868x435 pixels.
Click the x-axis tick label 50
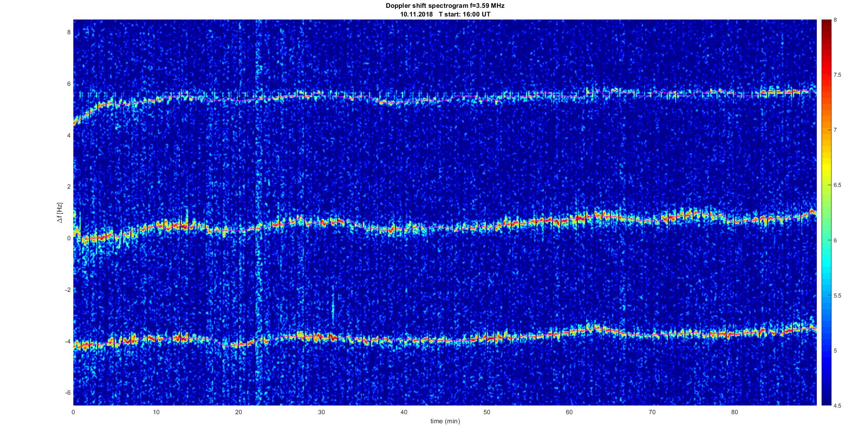click(x=487, y=412)
